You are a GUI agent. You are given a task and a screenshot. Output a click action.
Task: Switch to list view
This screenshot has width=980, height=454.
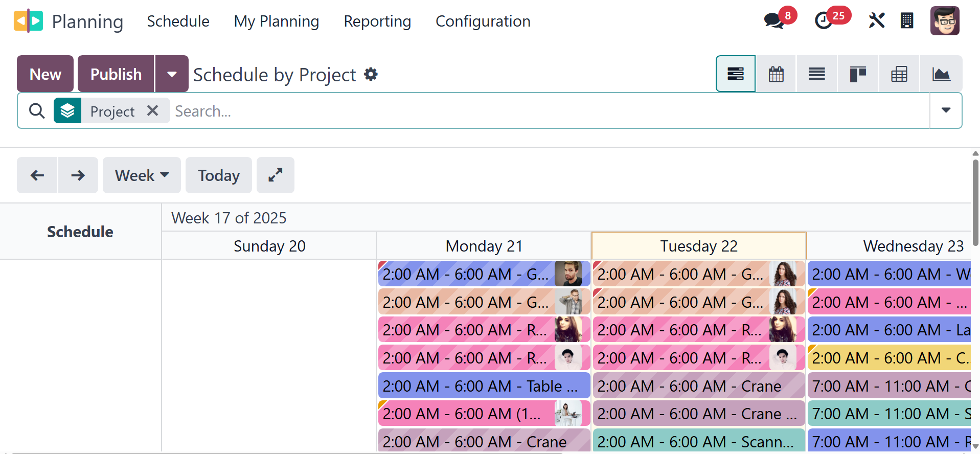coord(817,74)
